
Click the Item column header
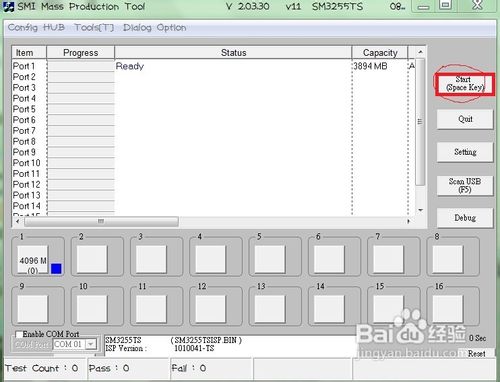[x=29, y=53]
